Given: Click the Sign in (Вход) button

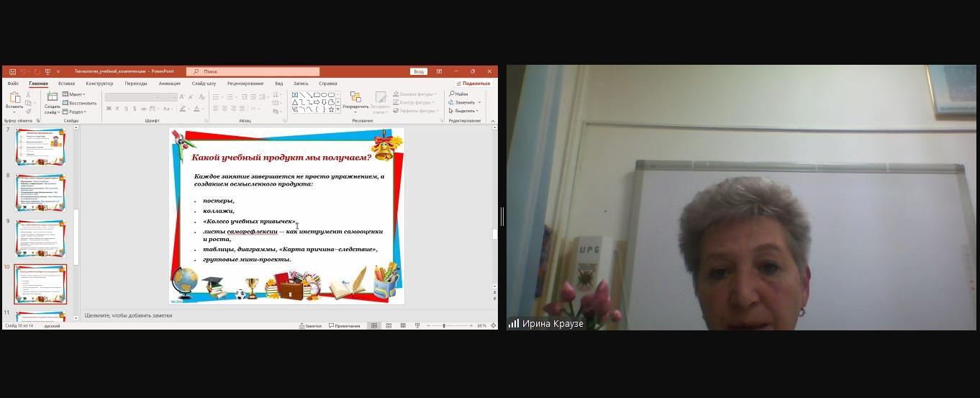Looking at the screenshot, I should coord(419,71).
